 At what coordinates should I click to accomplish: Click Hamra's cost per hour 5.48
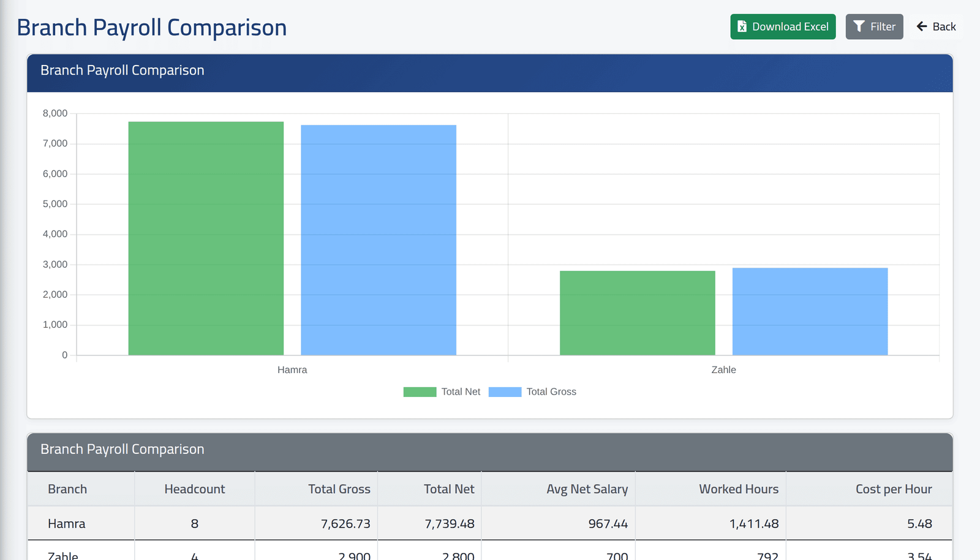(x=919, y=524)
